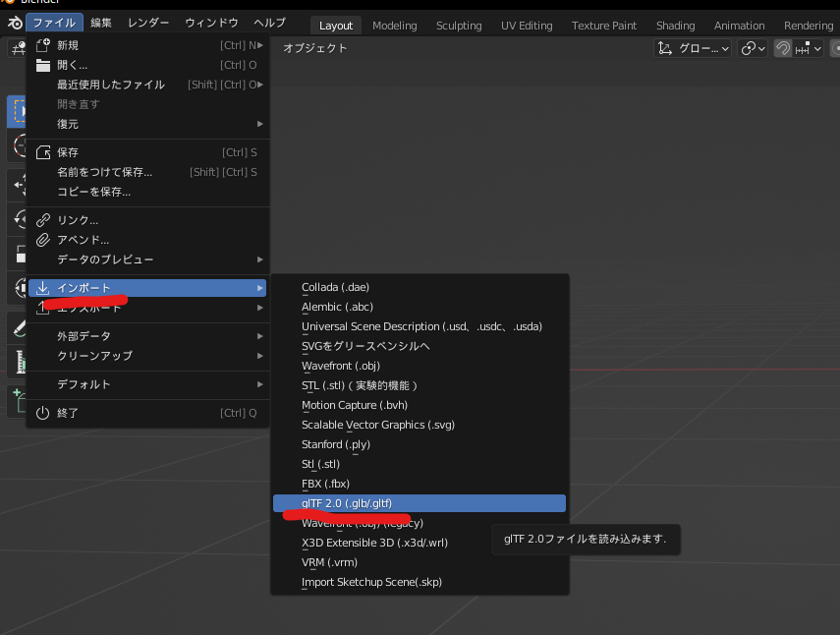The width and height of the screenshot is (840, 635).
Task: Choose Wavefront (.obj) non-legacy import
Action: [420, 366]
